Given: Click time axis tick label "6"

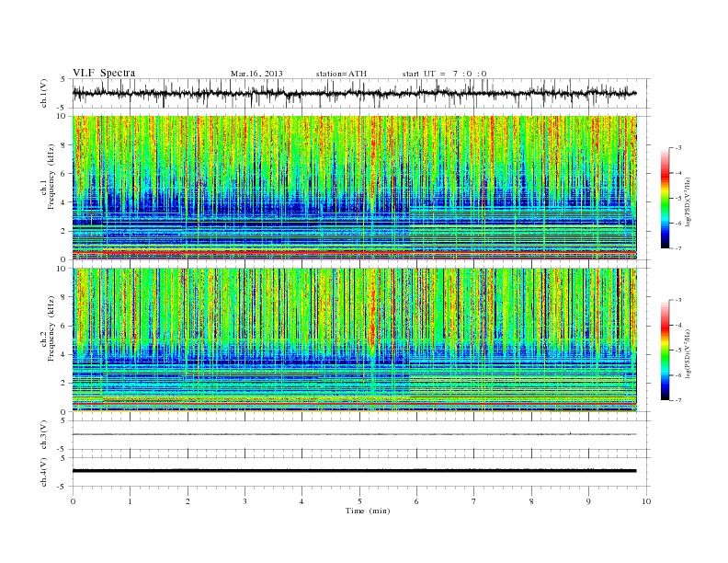Looking at the screenshot, I should [x=416, y=501].
